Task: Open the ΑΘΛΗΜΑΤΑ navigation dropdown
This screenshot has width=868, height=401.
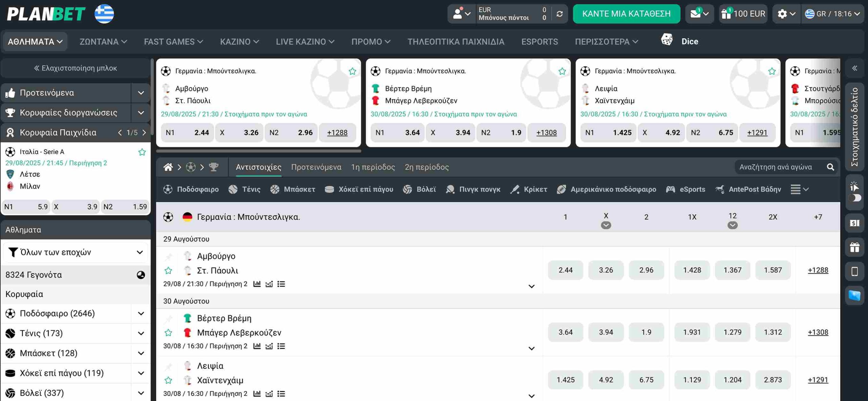Action: click(35, 41)
